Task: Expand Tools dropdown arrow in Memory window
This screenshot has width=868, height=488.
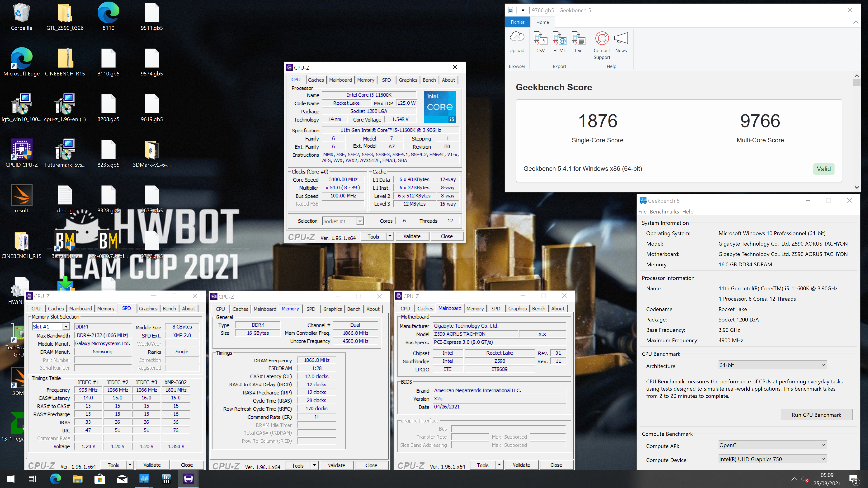Action: [x=314, y=465]
